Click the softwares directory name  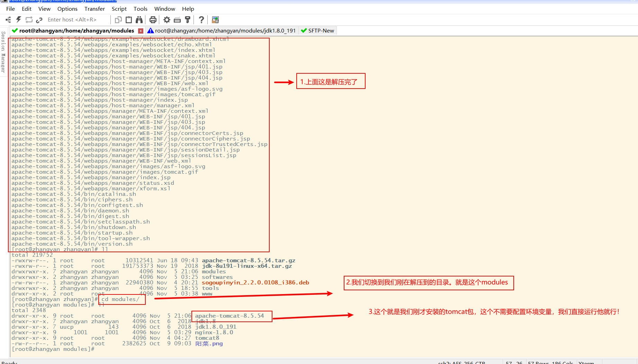217,277
